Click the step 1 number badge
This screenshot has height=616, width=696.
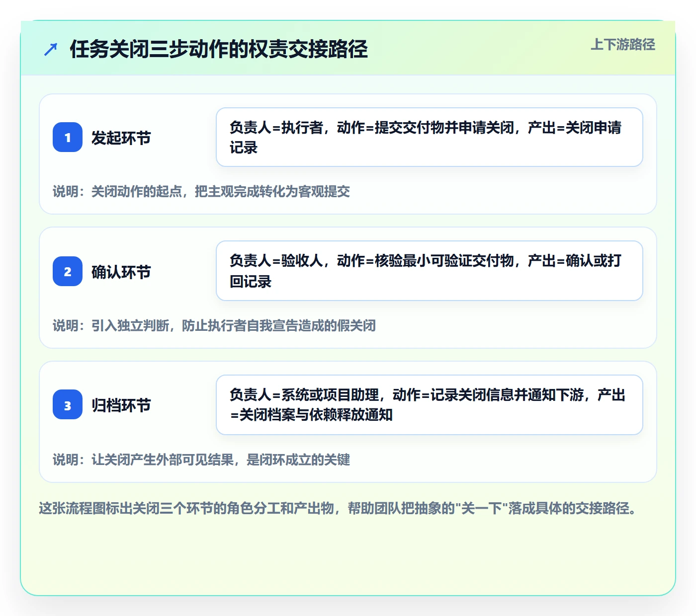[68, 137]
